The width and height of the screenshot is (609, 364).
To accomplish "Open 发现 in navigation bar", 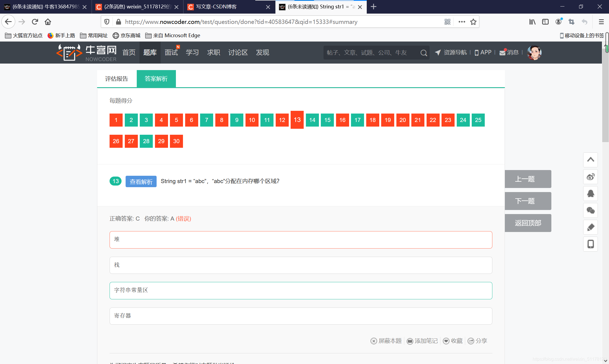I will 263,52.
